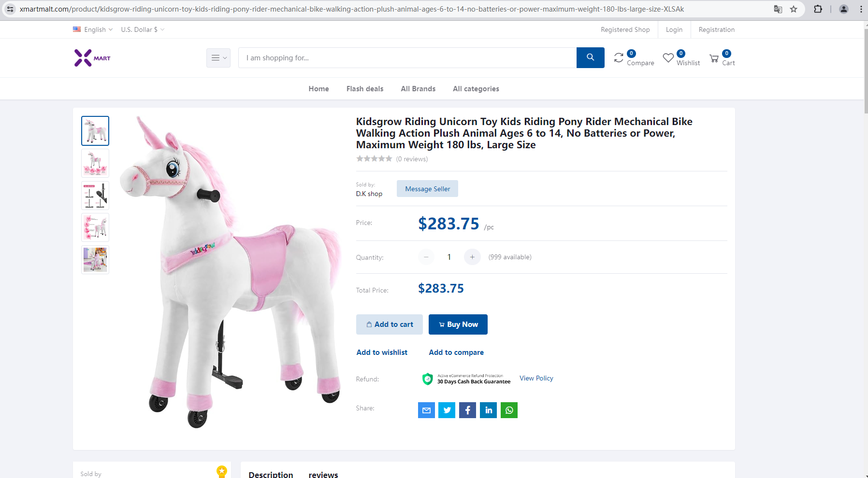
Task: Open the Compare arrows icon
Action: pyautogui.click(x=619, y=58)
